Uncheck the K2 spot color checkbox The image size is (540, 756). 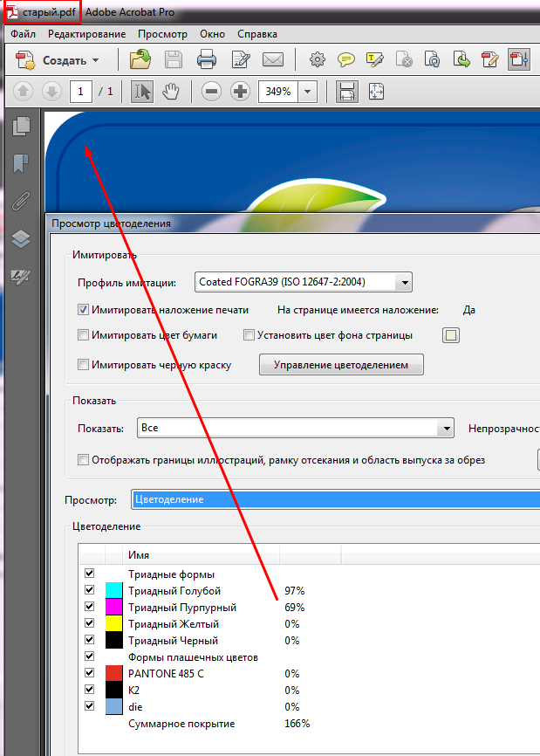(x=89, y=689)
